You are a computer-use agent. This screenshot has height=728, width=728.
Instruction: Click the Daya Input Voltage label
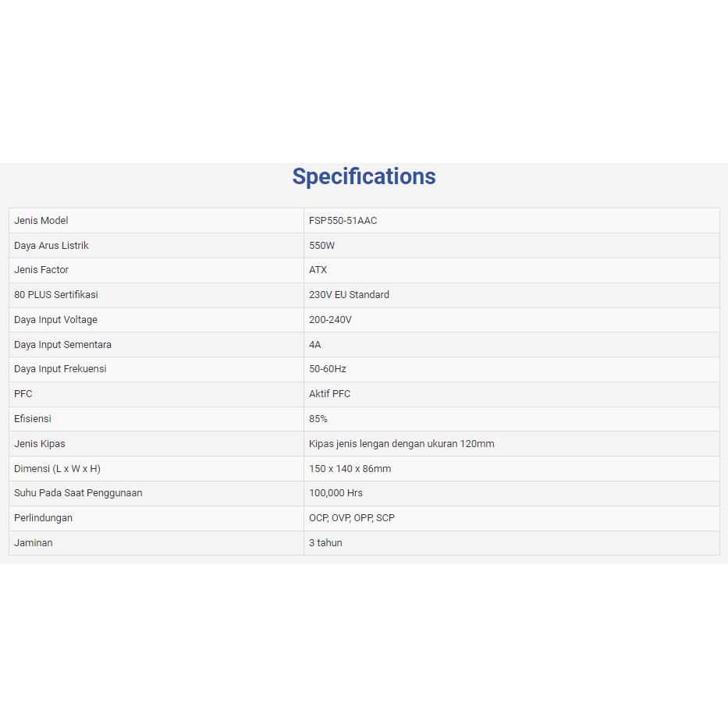55,320
